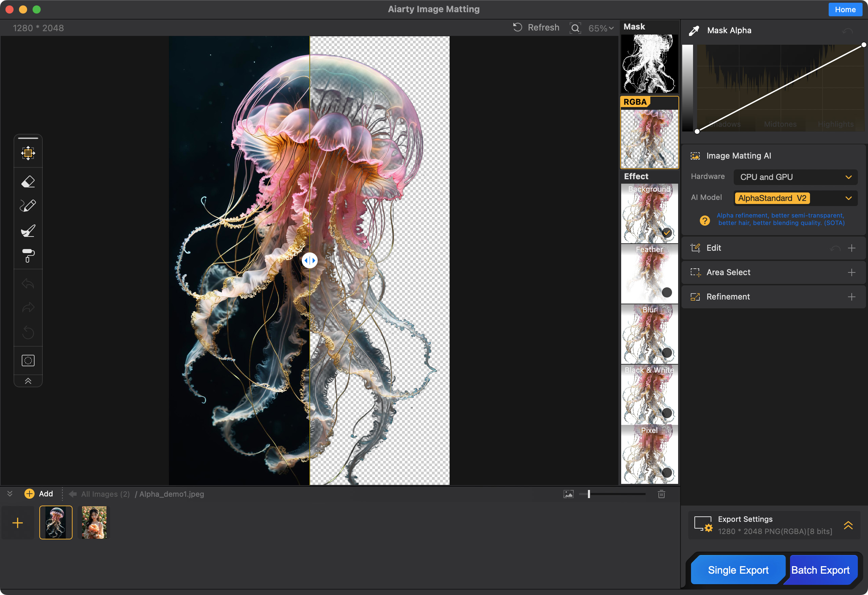Select the RGBA preview tab
This screenshot has width=868, height=595.
point(649,133)
